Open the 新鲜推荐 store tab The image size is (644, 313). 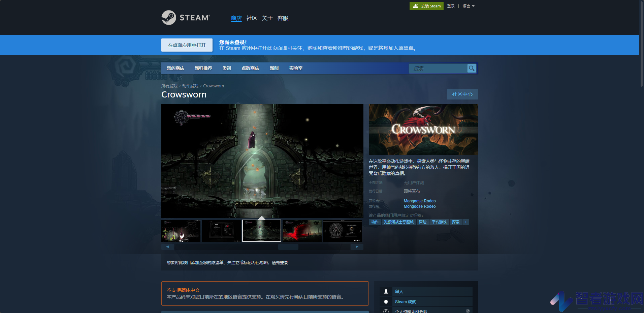[x=203, y=68]
